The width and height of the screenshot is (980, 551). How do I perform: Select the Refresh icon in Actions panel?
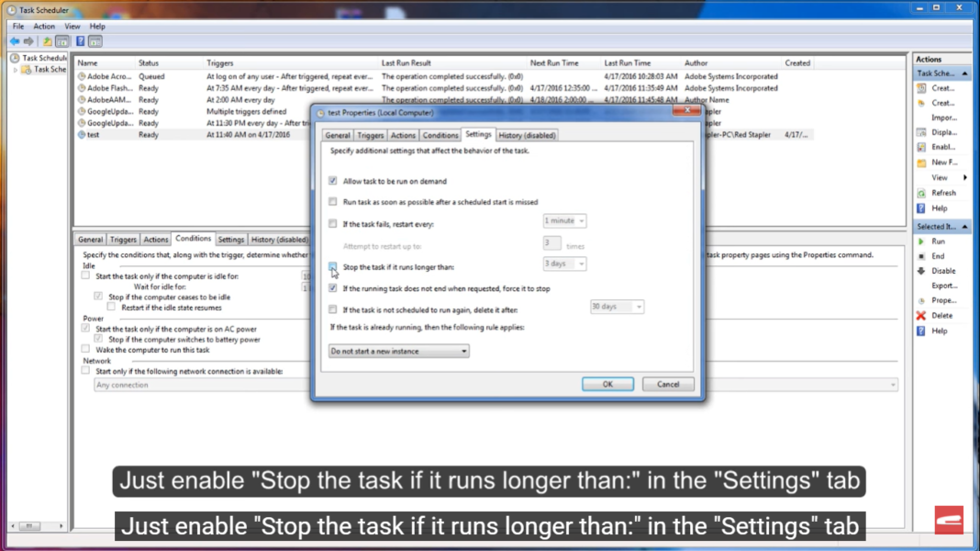936,193
